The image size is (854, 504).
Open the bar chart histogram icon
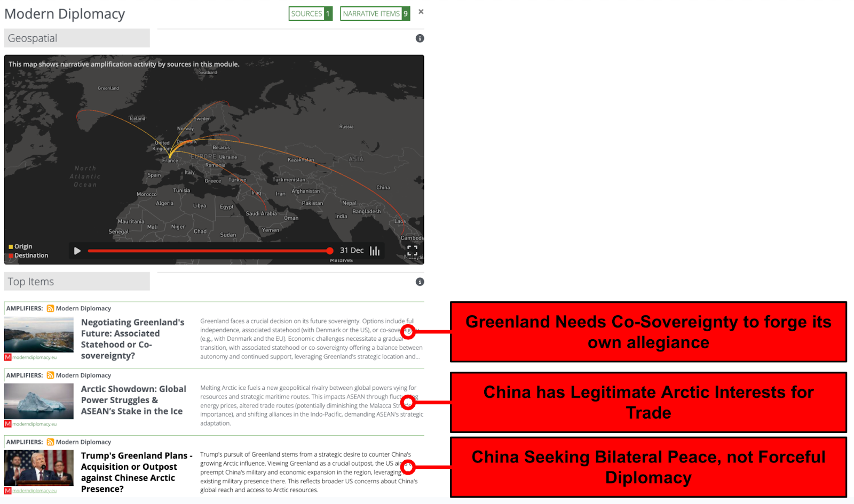(375, 251)
